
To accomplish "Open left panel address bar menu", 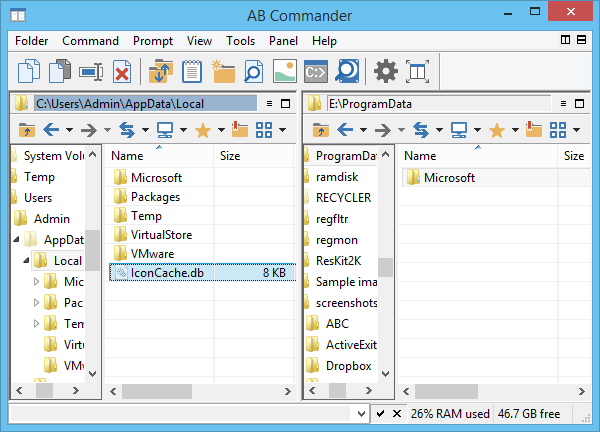I will [269, 104].
